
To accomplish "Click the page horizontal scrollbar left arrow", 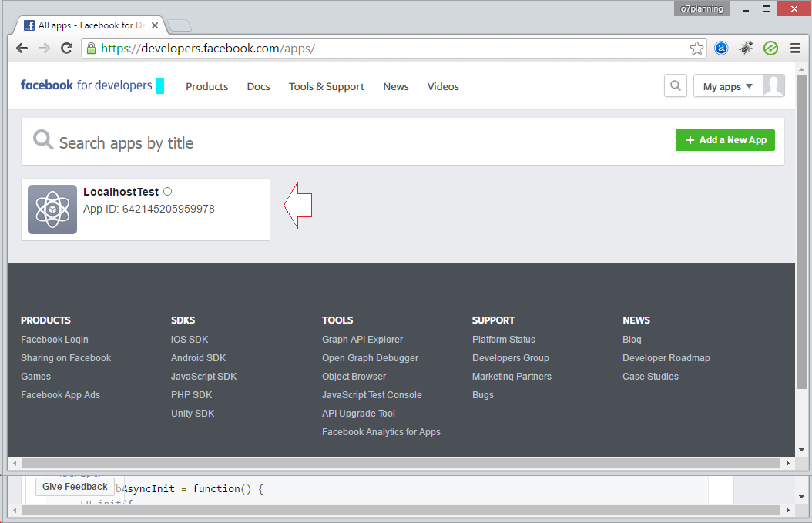I will point(15,463).
